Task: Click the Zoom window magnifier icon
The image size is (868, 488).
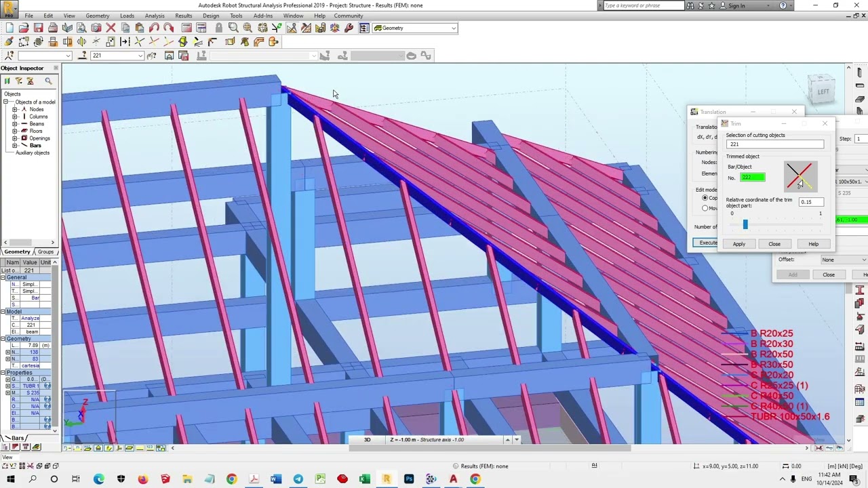Action: tap(233, 28)
